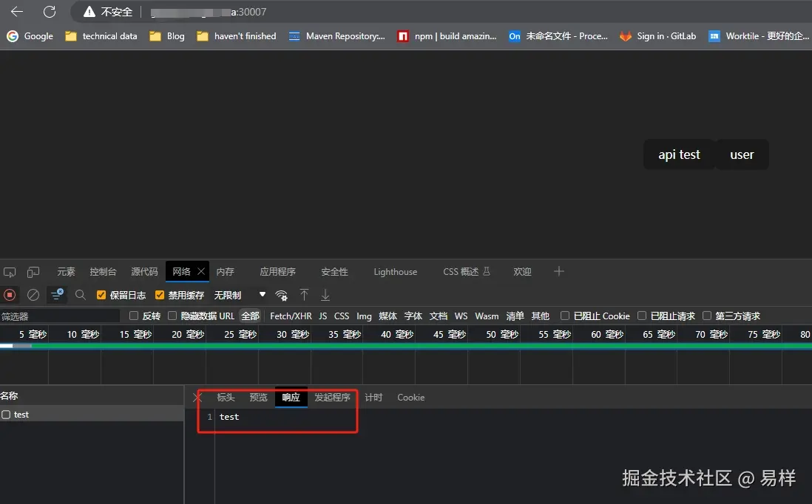
Task: Select the 全部 (All) filter
Action: [250, 316]
